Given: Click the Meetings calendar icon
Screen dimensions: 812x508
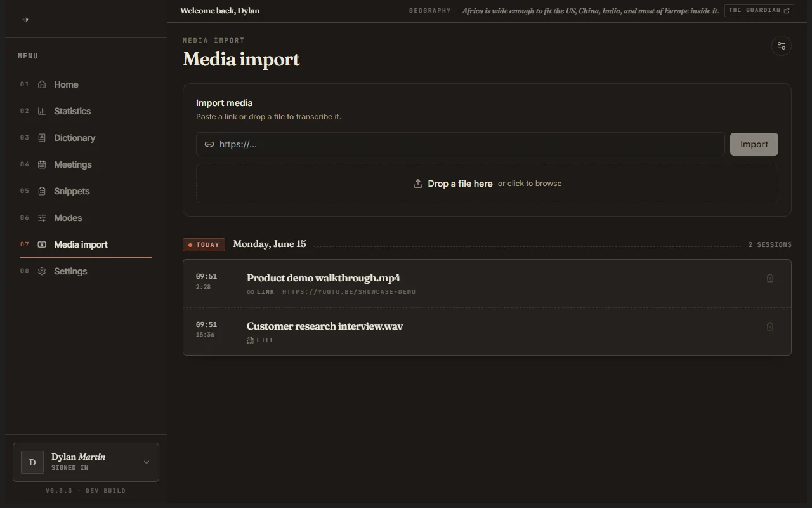Looking at the screenshot, I should click(x=42, y=164).
